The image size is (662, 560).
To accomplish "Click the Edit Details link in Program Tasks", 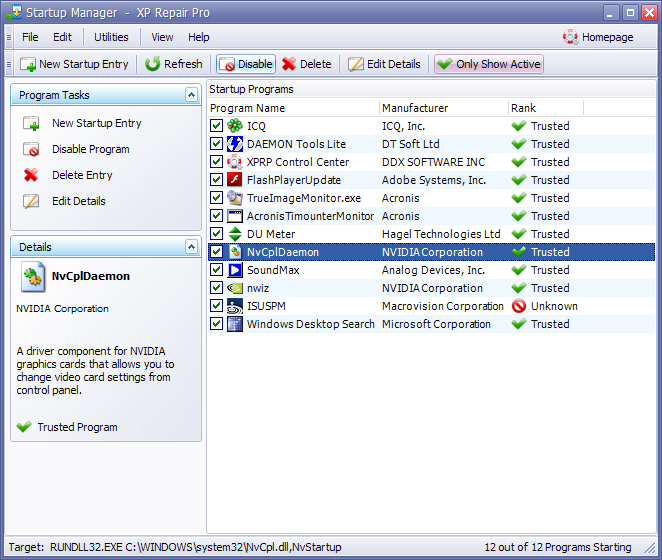I will pyautogui.click(x=79, y=201).
